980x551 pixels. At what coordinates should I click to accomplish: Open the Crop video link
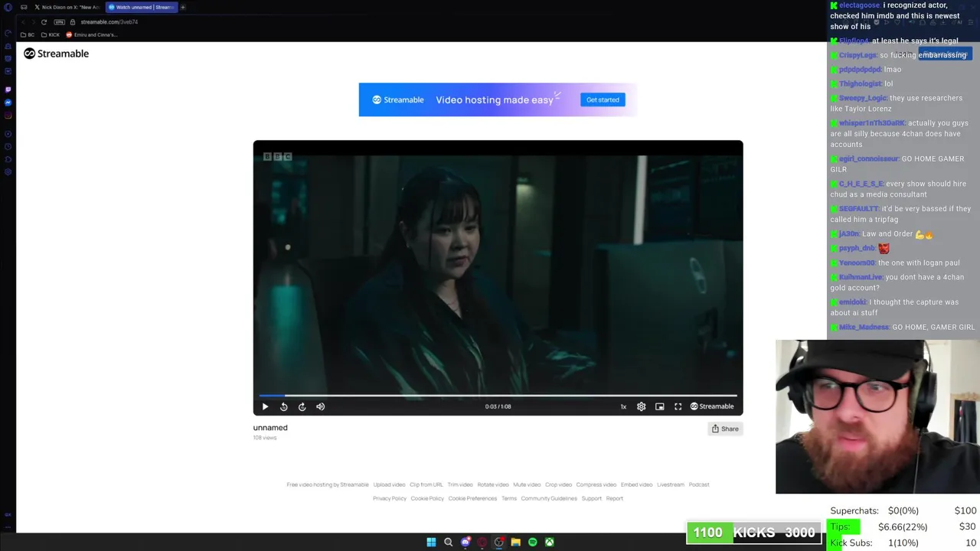click(558, 484)
